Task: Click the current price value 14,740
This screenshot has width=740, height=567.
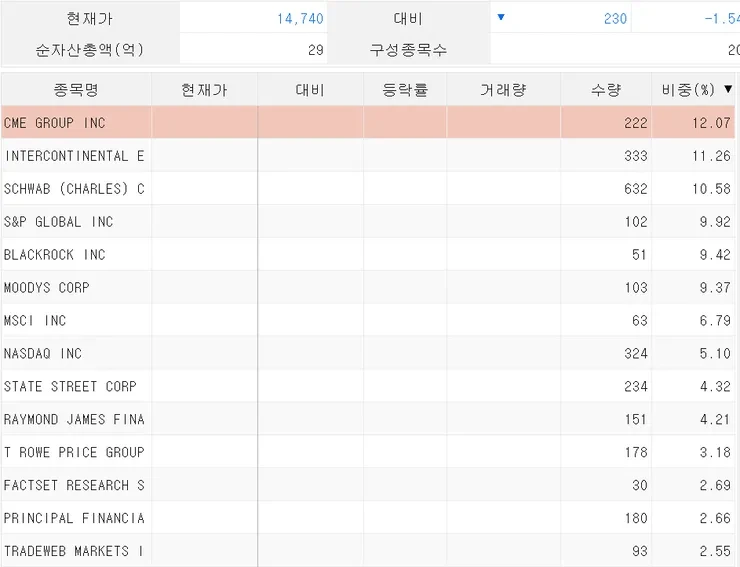Action: point(300,18)
